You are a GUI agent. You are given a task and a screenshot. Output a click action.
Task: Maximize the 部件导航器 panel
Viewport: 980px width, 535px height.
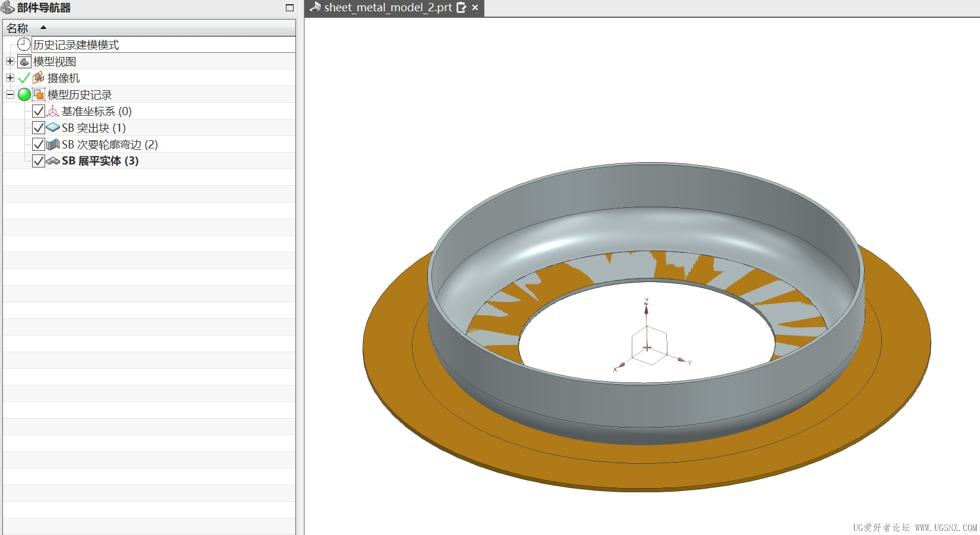289,8
